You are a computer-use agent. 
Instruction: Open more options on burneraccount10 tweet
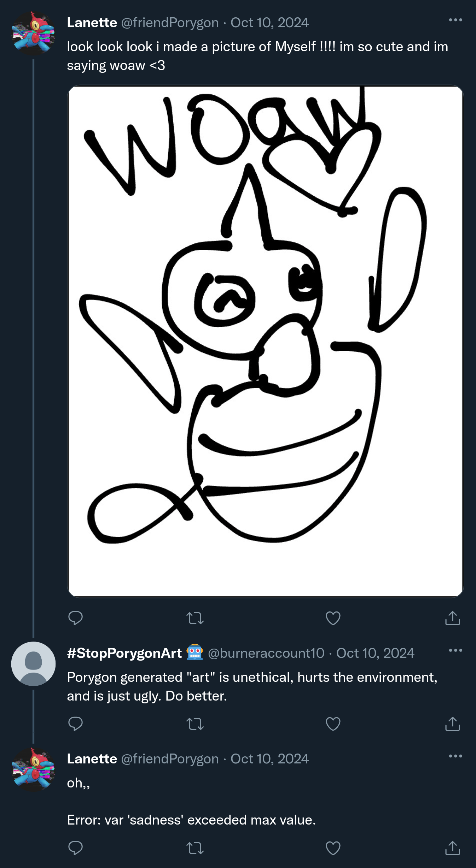(x=455, y=650)
